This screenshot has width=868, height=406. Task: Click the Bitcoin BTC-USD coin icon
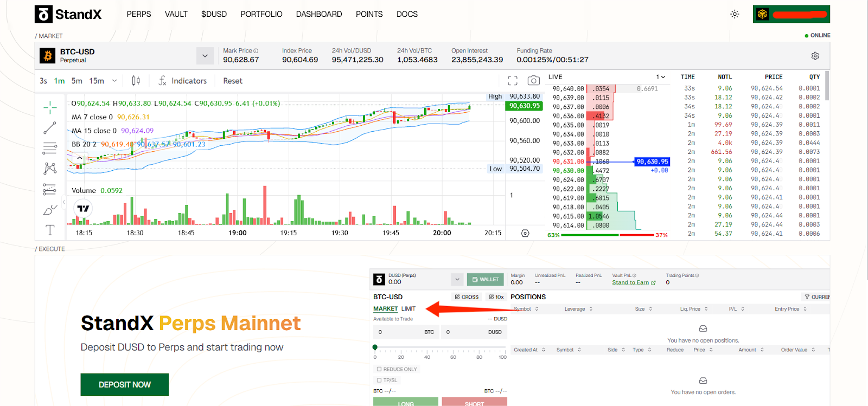click(x=48, y=55)
